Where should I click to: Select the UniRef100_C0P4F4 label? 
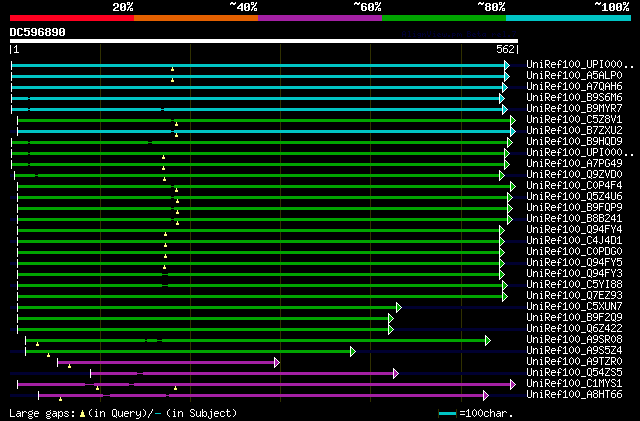[574, 186]
